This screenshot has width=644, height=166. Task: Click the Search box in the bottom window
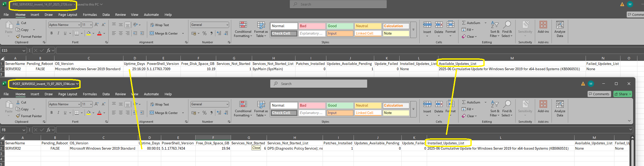(318, 84)
